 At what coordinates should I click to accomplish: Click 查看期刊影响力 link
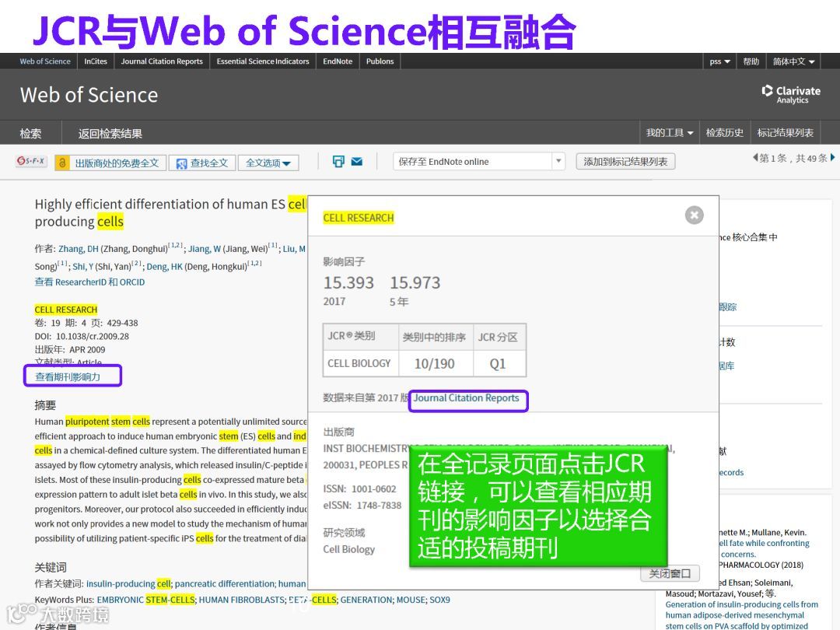point(68,376)
